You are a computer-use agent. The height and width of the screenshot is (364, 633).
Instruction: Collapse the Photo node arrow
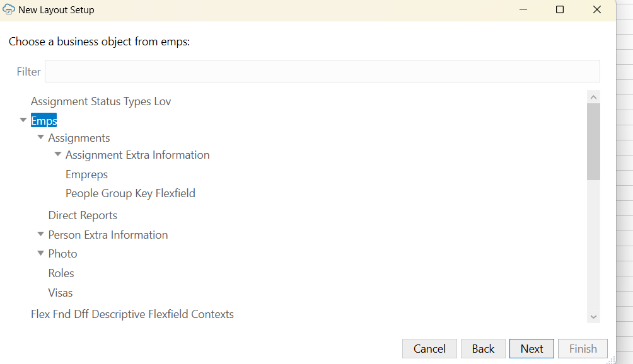41,253
